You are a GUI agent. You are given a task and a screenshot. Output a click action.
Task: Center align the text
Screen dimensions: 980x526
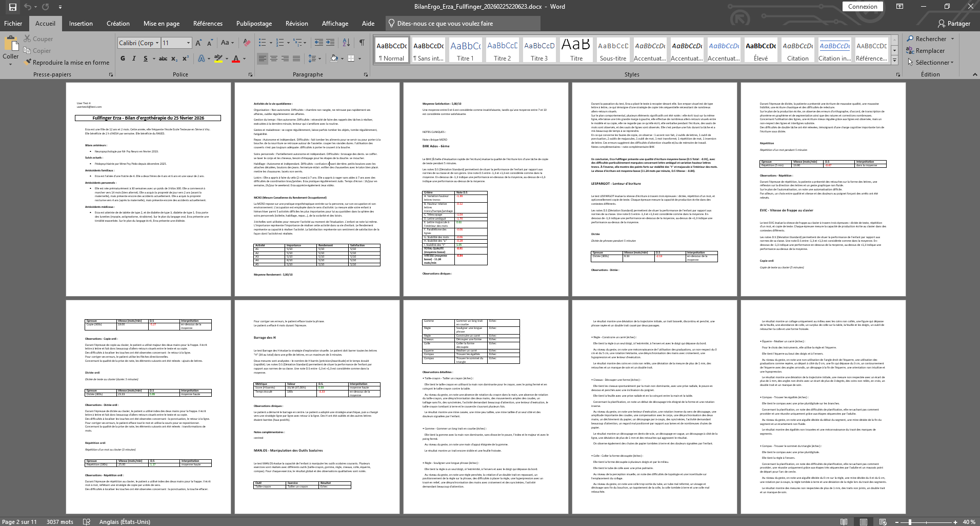(x=274, y=59)
